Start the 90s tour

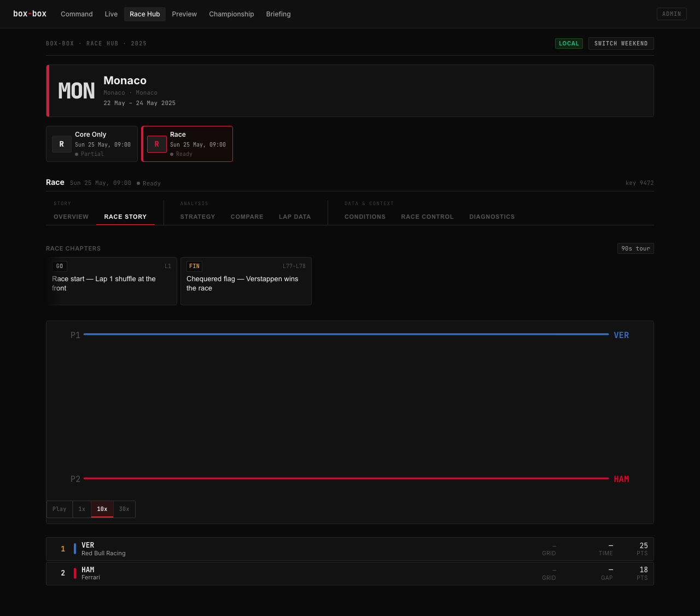(x=635, y=248)
